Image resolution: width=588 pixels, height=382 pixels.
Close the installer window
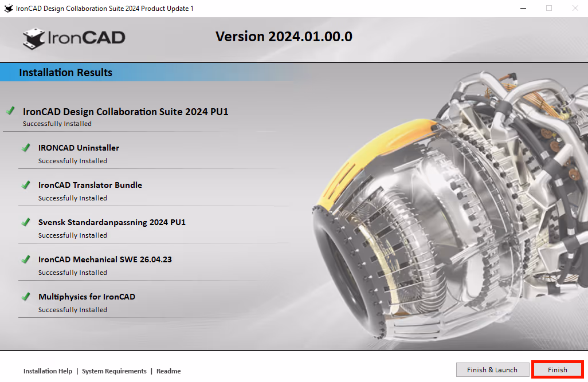[x=575, y=8]
